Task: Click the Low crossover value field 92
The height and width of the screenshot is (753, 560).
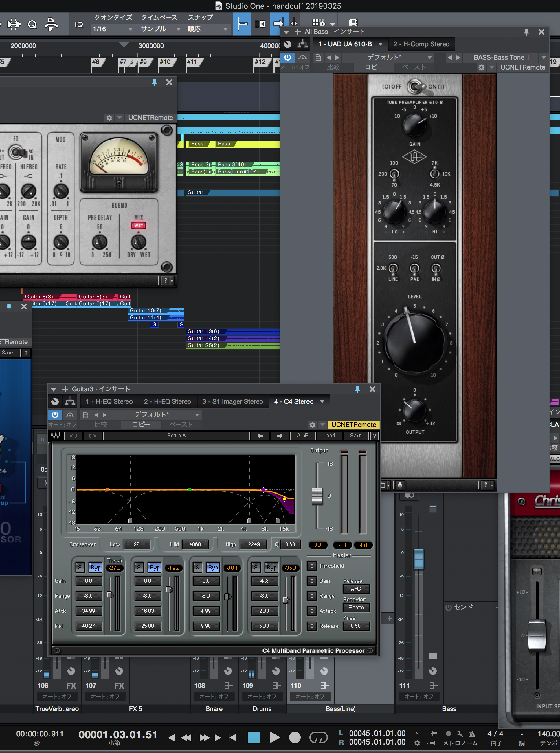Action: (x=136, y=544)
